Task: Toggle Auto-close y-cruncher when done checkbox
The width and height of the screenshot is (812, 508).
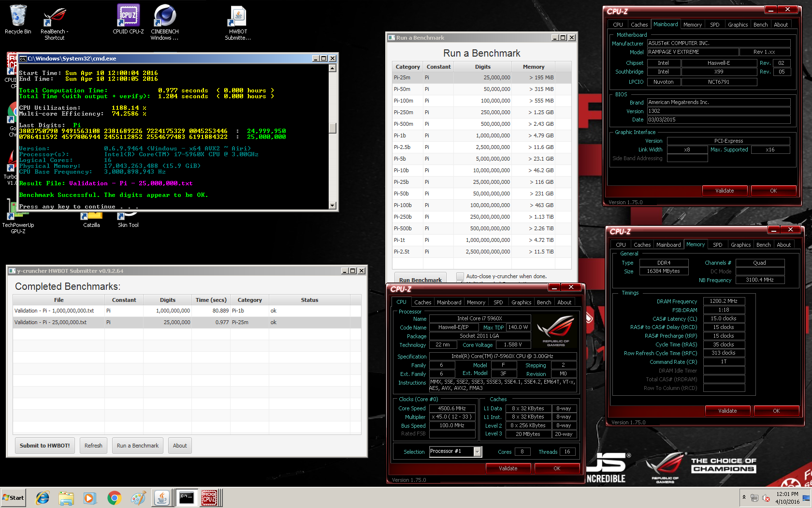Action: click(x=460, y=276)
